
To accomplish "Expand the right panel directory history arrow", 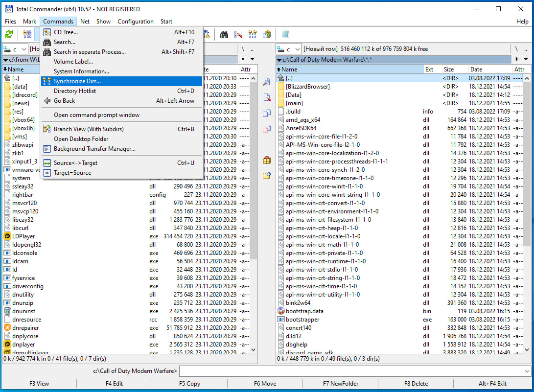I will click(526, 59).
